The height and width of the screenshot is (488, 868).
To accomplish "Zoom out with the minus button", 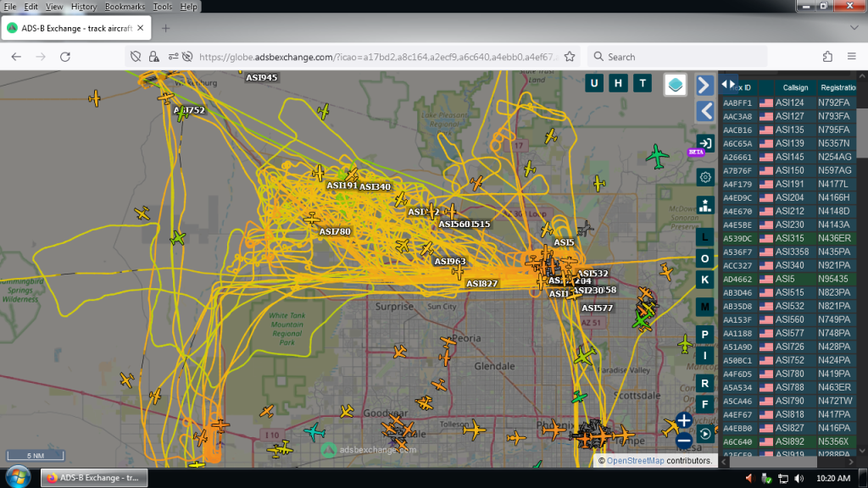I will coord(684,441).
